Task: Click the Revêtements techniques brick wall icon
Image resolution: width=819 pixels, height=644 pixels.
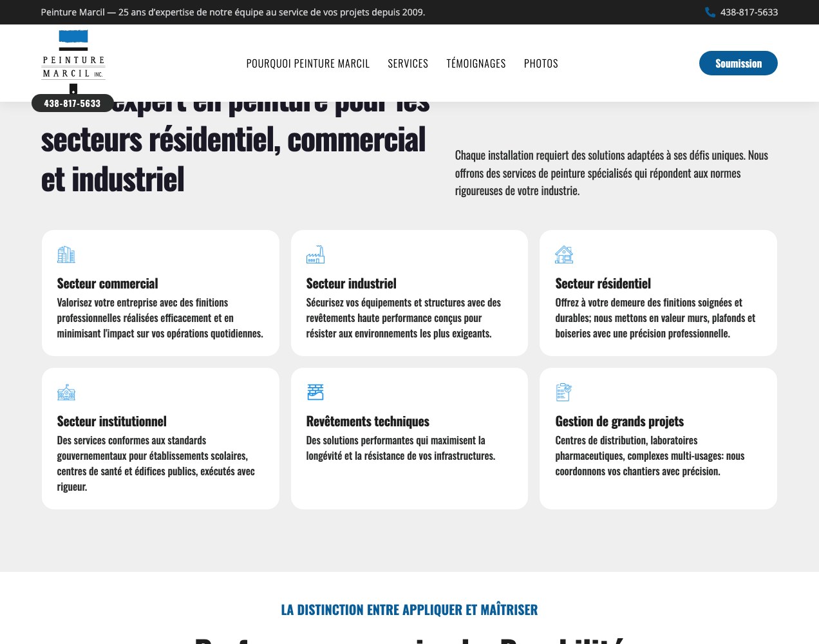Action: (315, 392)
